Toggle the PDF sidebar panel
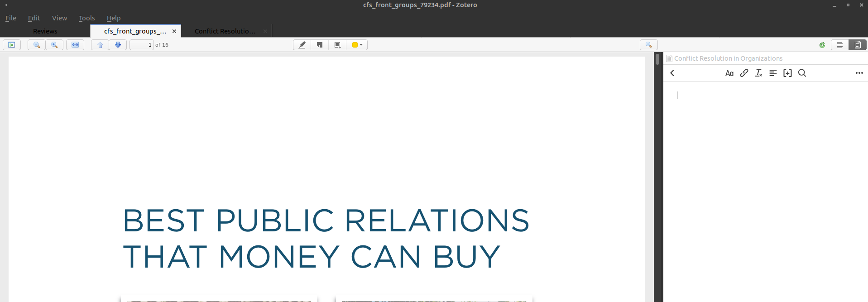The width and height of the screenshot is (868, 302). click(x=12, y=45)
